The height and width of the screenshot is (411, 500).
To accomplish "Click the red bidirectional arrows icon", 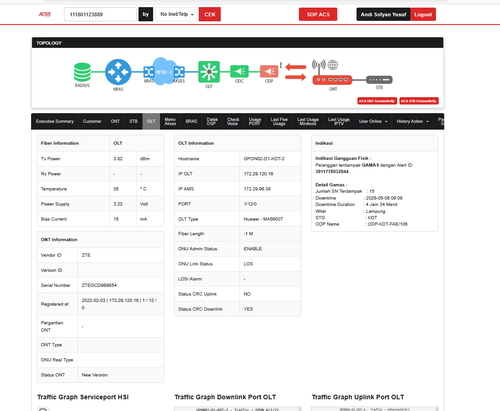I will point(296,72).
